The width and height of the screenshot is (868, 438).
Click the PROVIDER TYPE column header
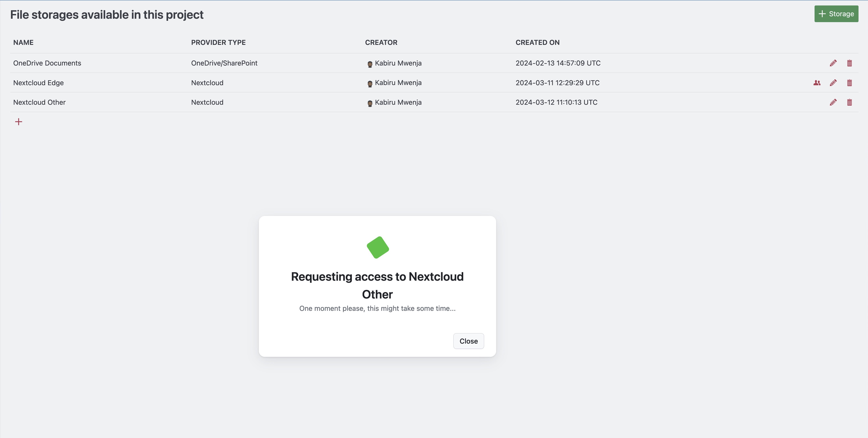tap(218, 43)
